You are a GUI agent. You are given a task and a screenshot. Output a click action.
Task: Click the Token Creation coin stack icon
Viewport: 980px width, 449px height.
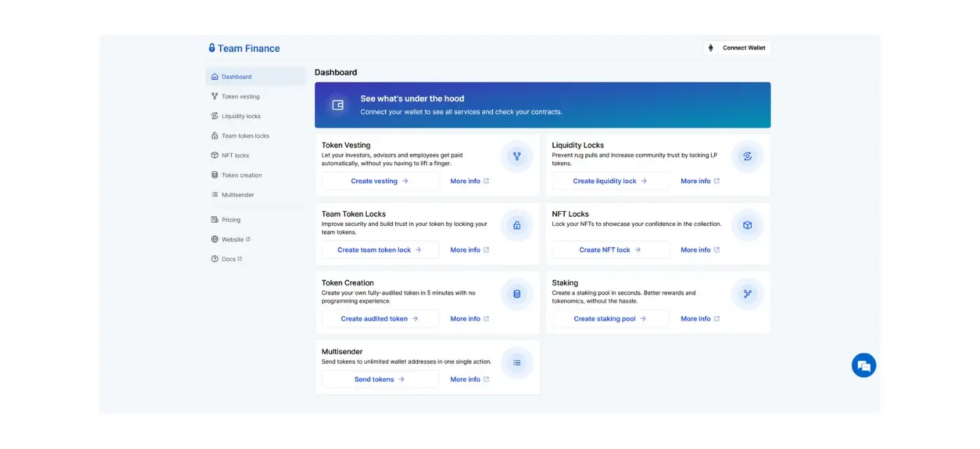click(517, 294)
